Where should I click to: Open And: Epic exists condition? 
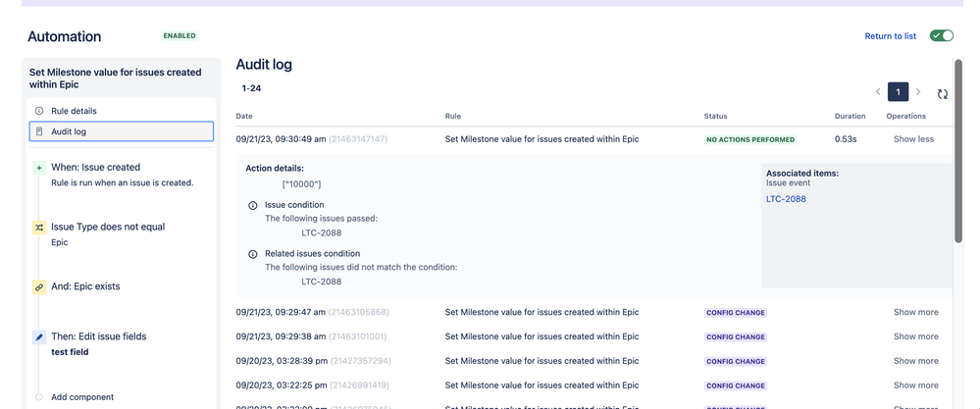[x=85, y=286]
